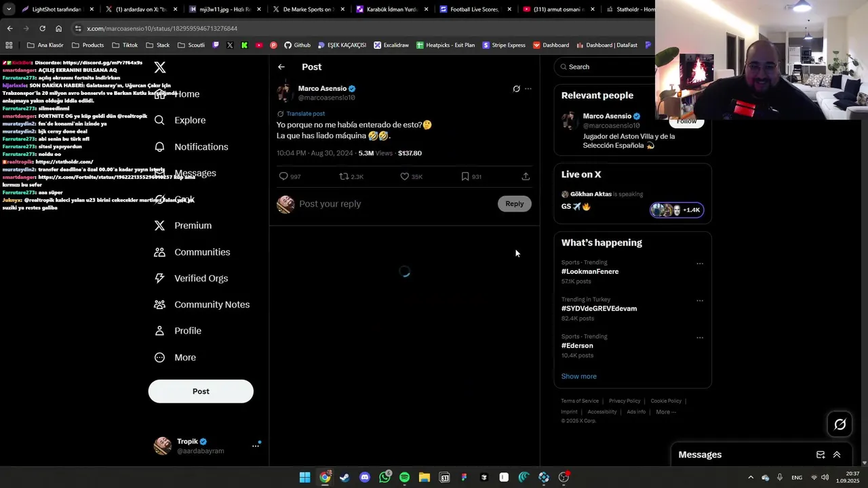The width and height of the screenshot is (868, 488).
Task: Click the X logo in sidebar
Action: coord(160,67)
